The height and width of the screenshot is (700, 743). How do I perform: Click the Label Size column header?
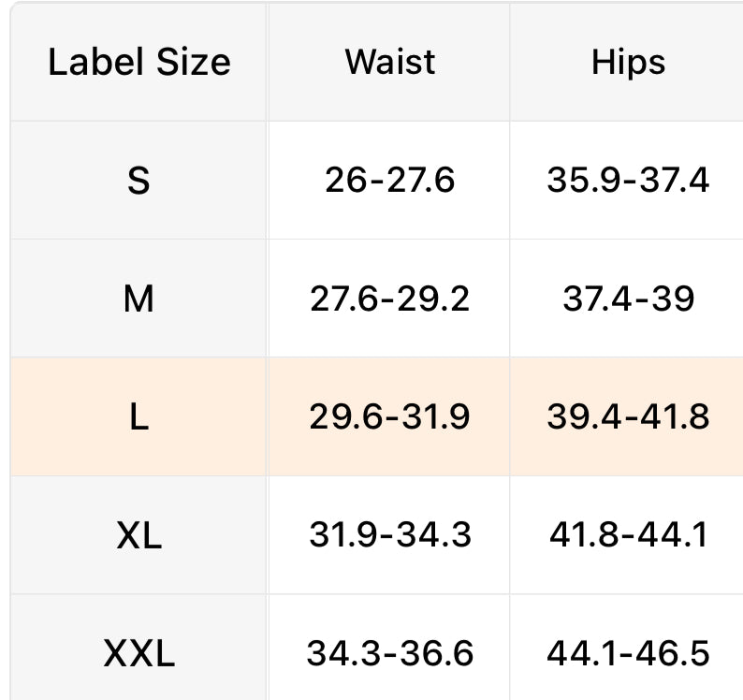pos(138,63)
